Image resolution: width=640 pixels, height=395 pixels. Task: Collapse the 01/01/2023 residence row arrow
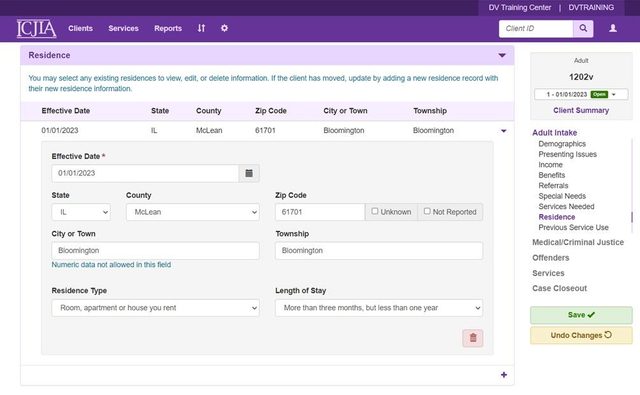[x=504, y=131]
